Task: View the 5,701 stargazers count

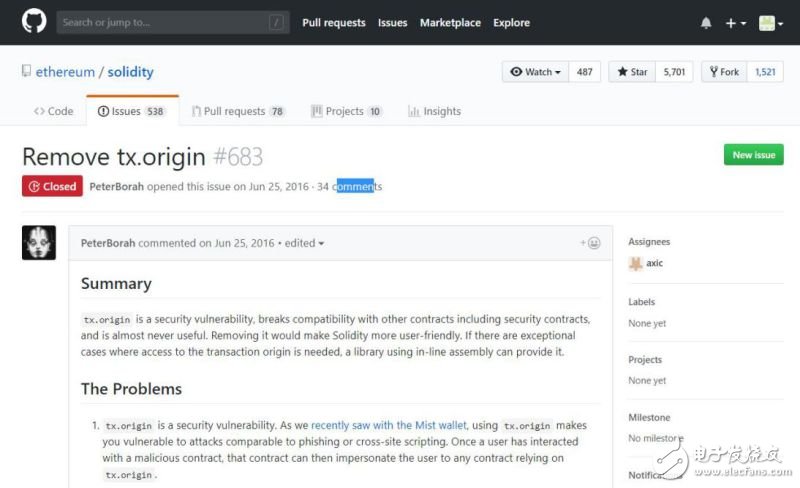Action: tap(674, 72)
